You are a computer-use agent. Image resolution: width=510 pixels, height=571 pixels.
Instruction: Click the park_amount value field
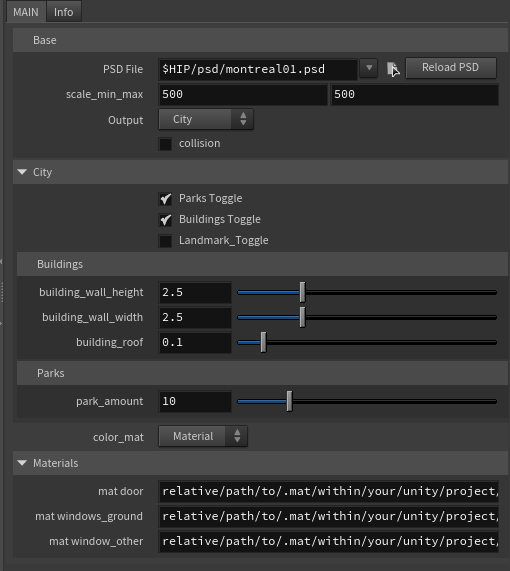click(195, 402)
